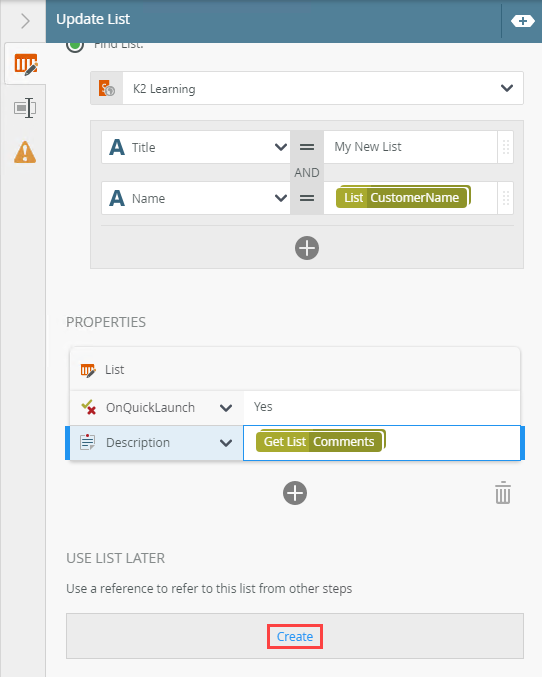Click the My New List value field

point(410,147)
